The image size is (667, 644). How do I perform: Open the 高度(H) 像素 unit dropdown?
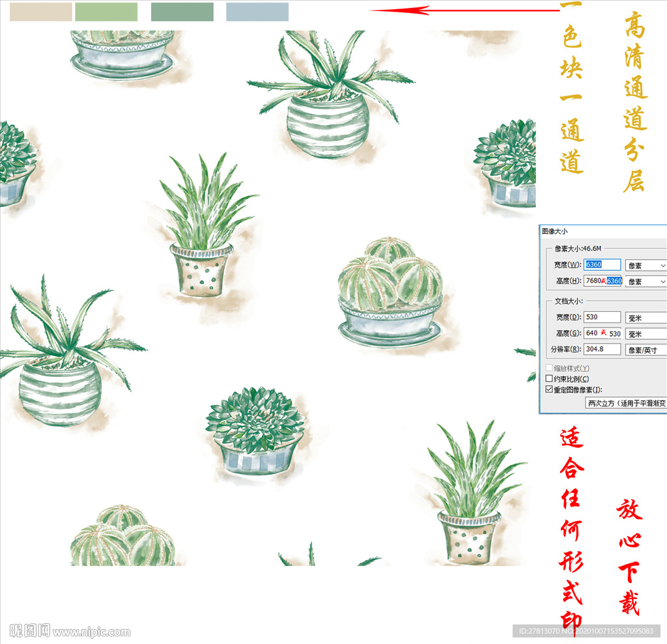coord(646,281)
